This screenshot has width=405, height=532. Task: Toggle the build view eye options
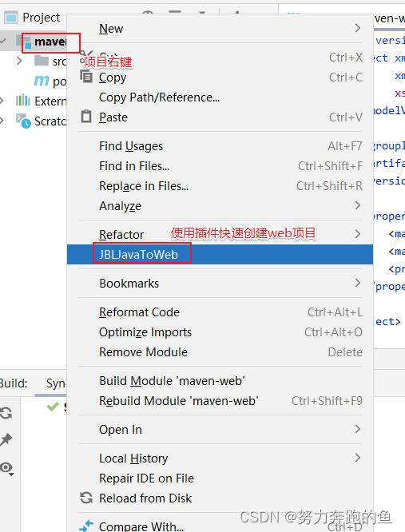[x=6, y=468]
